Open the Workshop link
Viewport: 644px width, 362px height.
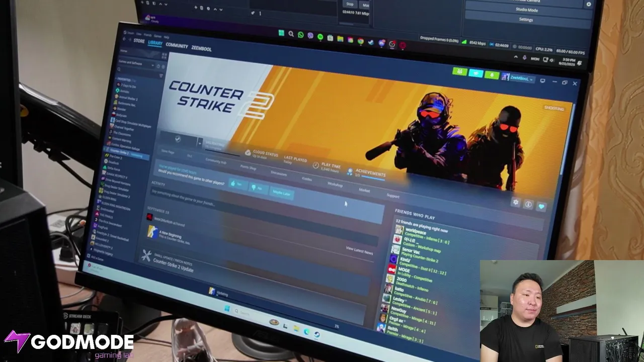coord(335,185)
